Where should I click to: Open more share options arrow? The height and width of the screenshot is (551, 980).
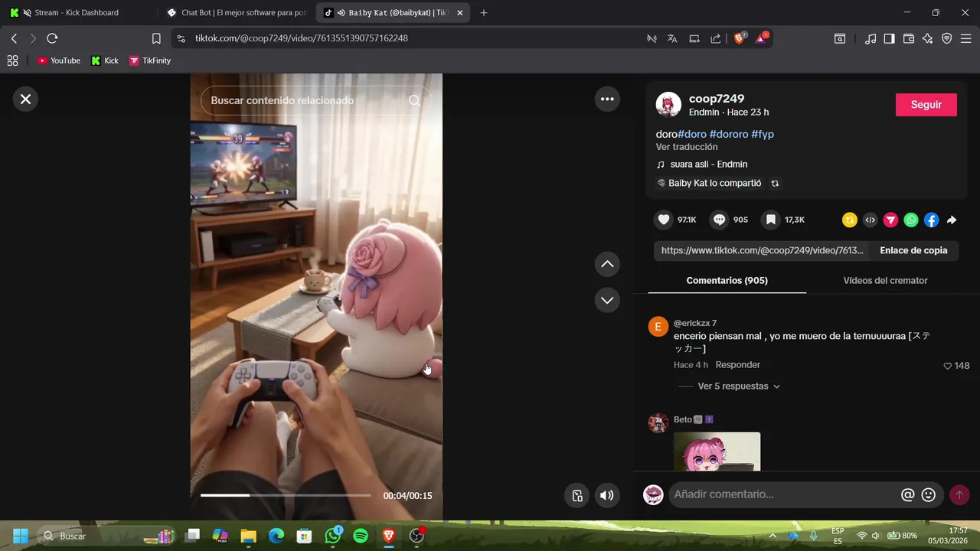click(952, 220)
